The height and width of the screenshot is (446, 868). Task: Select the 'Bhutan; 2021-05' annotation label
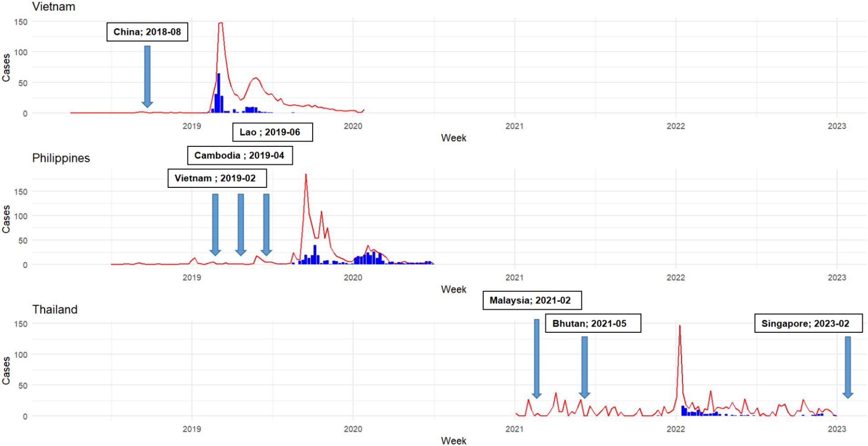point(593,323)
